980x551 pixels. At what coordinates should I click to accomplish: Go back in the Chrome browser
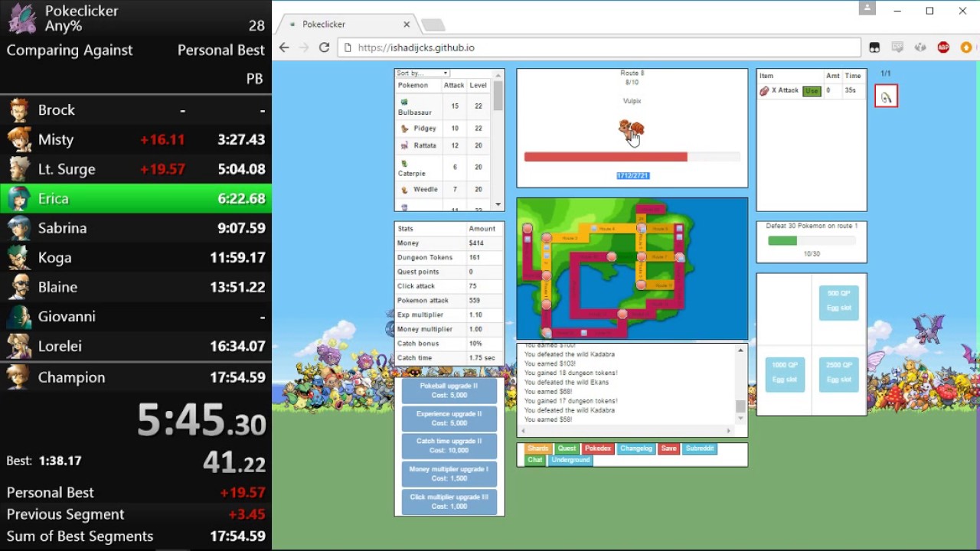click(x=284, y=47)
